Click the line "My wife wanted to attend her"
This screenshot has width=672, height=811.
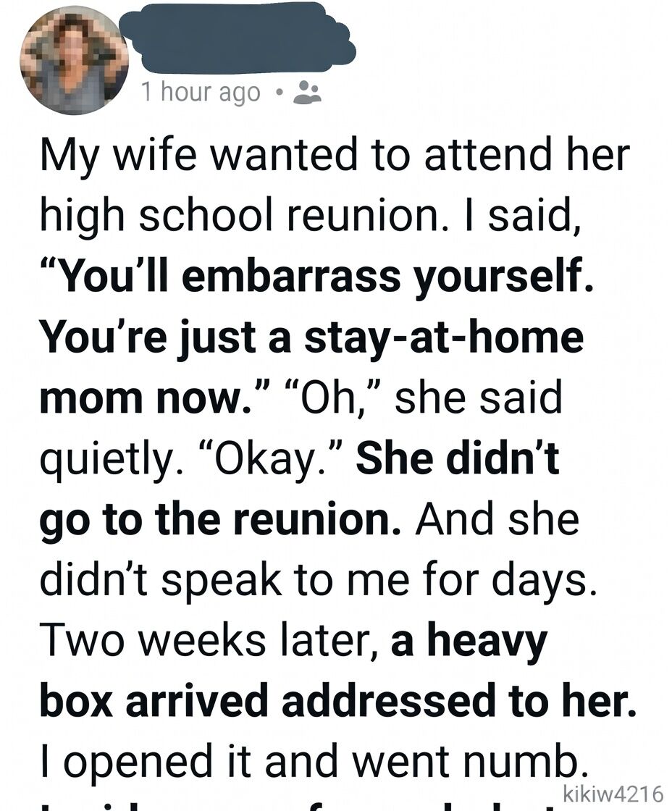pyautogui.click(x=334, y=155)
